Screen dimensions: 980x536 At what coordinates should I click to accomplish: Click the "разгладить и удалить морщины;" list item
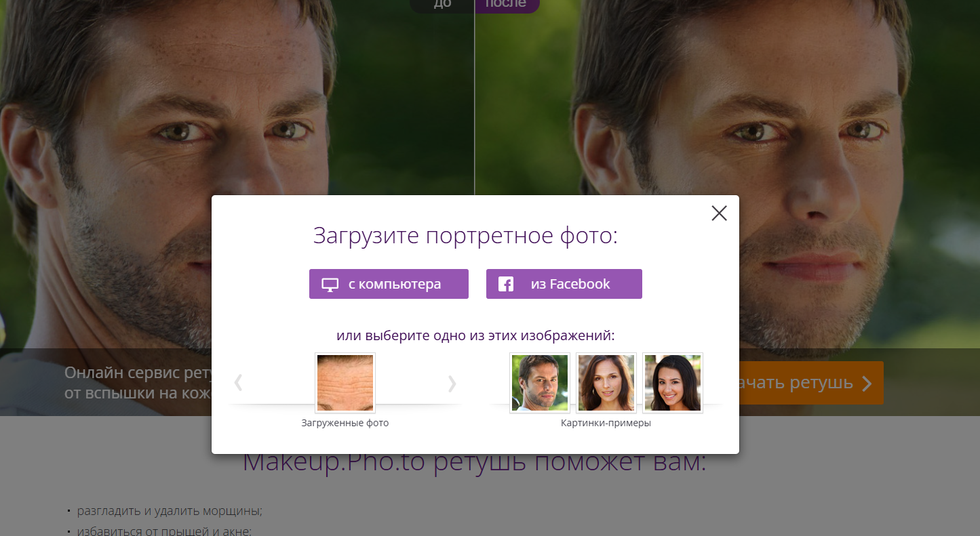(x=170, y=510)
